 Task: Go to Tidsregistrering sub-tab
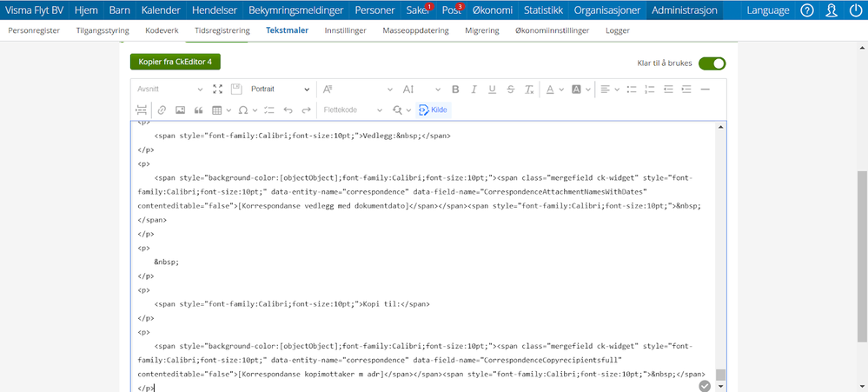pos(222,31)
